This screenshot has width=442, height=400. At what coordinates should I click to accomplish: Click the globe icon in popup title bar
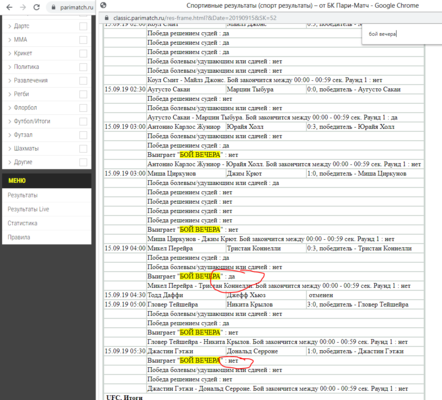(x=103, y=5)
